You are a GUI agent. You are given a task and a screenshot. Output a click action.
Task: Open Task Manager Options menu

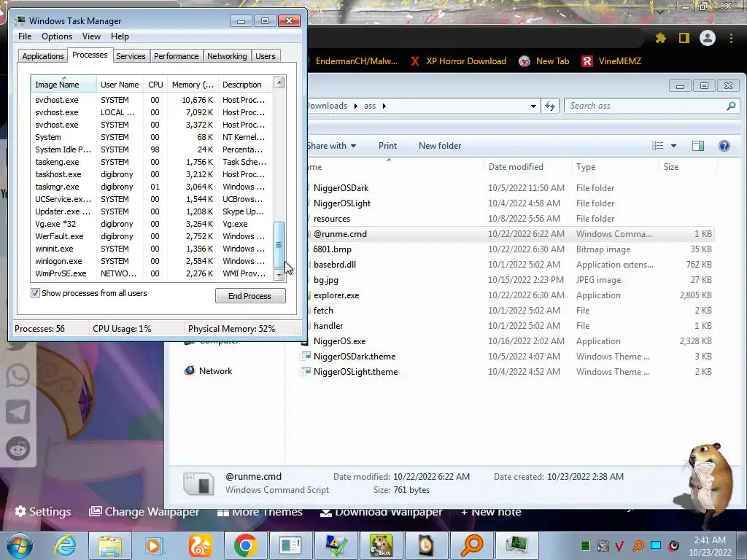coord(57,36)
